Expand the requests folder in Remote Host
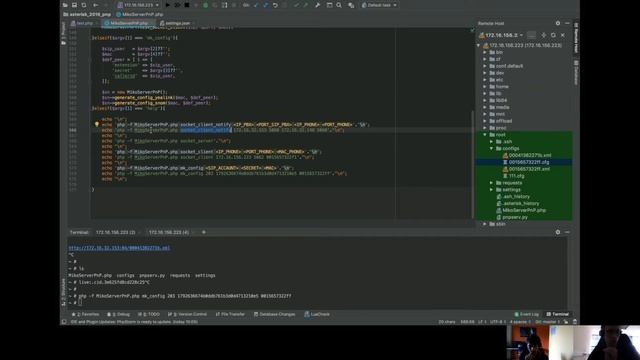 491,183
